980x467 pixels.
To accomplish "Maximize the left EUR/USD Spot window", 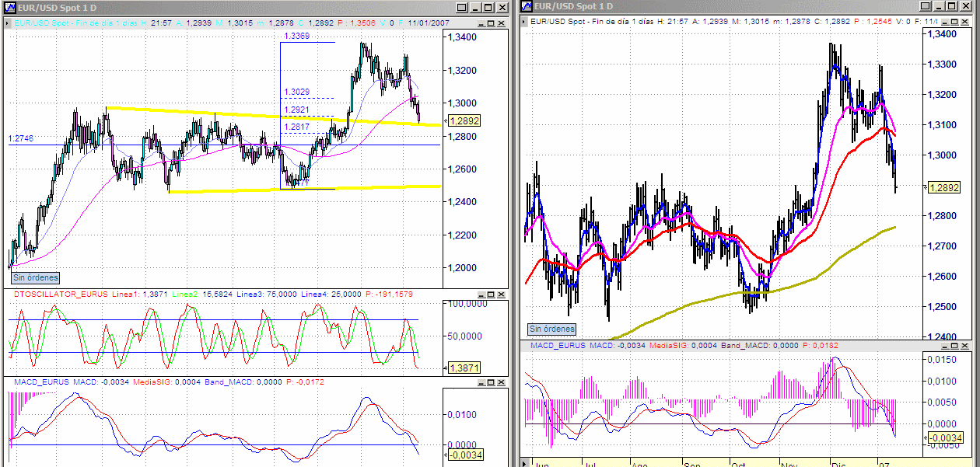I will (x=488, y=8).
